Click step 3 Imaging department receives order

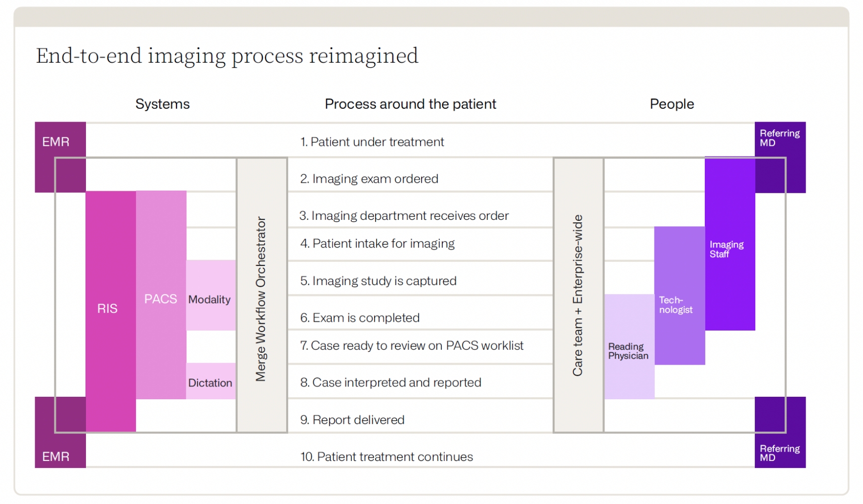[404, 215]
